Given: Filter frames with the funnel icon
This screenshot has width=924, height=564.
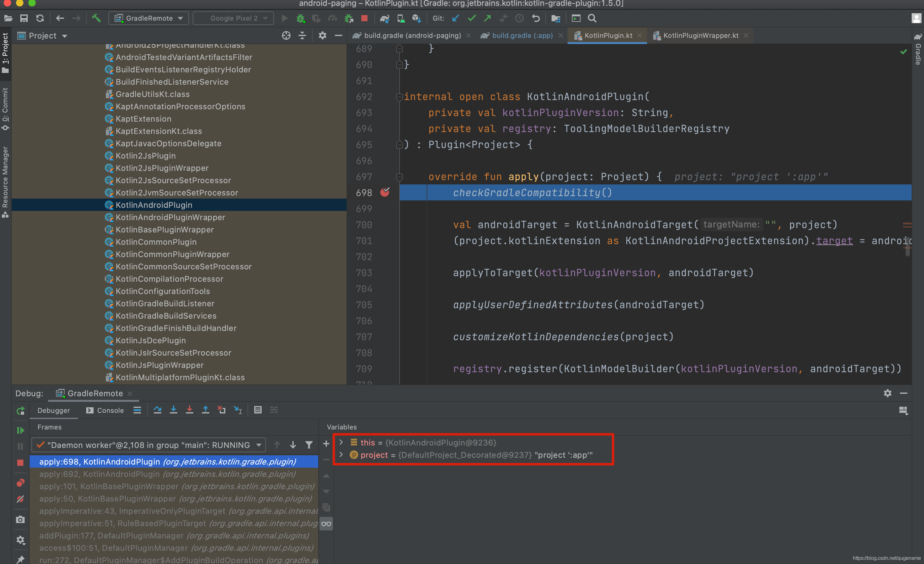Looking at the screenshot, I should click(x=309, y=445).
